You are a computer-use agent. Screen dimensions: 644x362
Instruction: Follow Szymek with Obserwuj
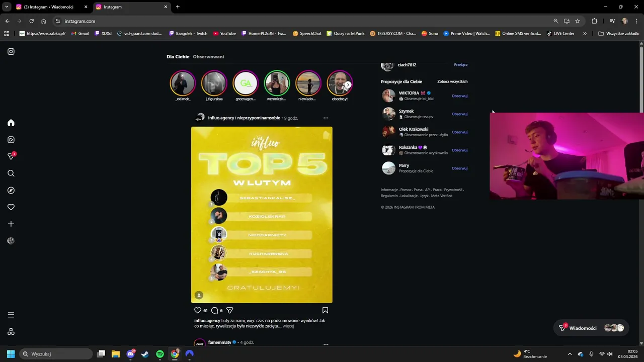(459, 114)
